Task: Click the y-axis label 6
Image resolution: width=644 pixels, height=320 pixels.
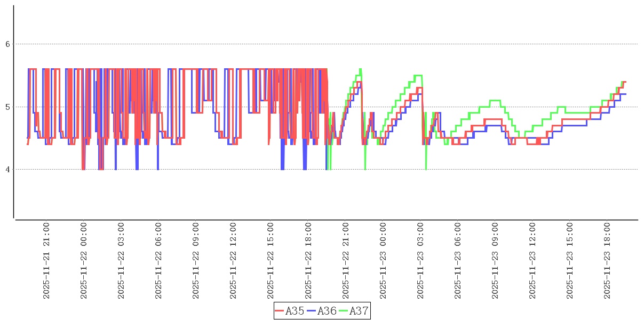Action: 8,44
